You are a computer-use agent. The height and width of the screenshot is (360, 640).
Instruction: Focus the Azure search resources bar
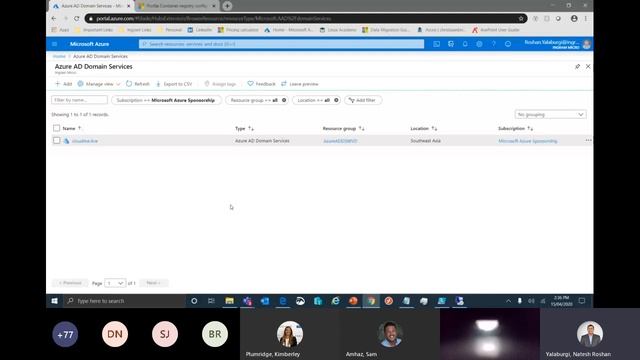coord(281,44)
